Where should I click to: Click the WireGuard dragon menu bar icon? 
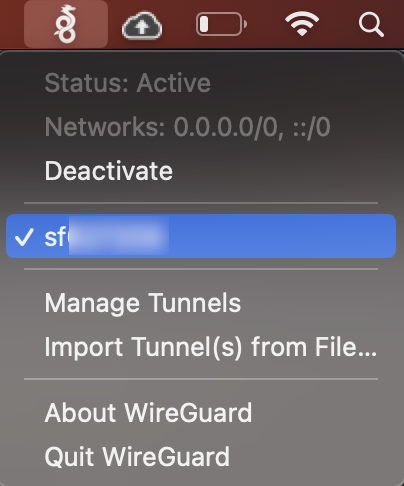point(66,24)
